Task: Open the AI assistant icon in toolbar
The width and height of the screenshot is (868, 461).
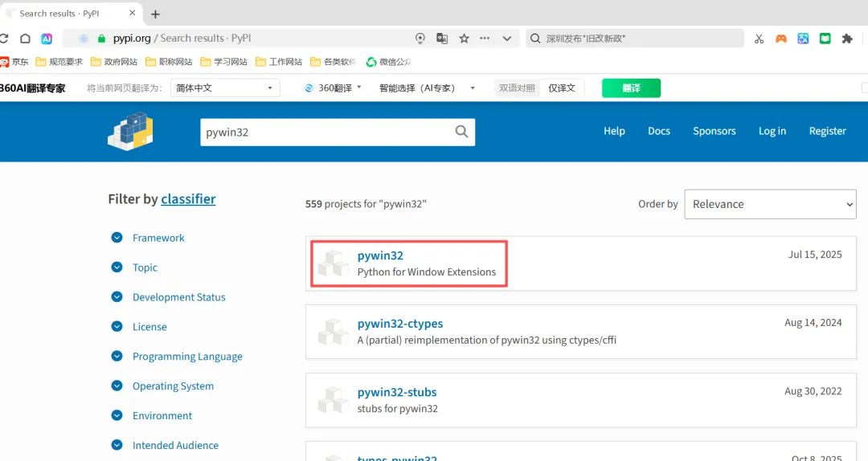Action: pos(47,39)
